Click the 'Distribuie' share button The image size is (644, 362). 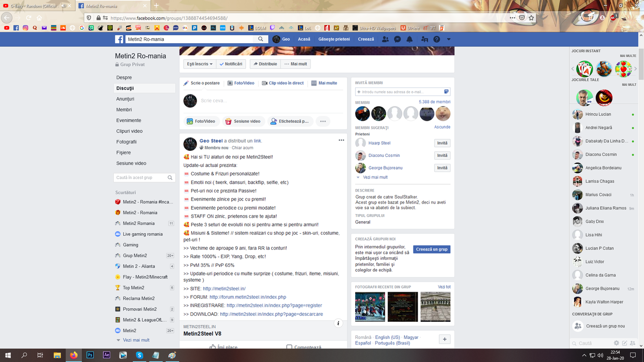pos(265,64)
